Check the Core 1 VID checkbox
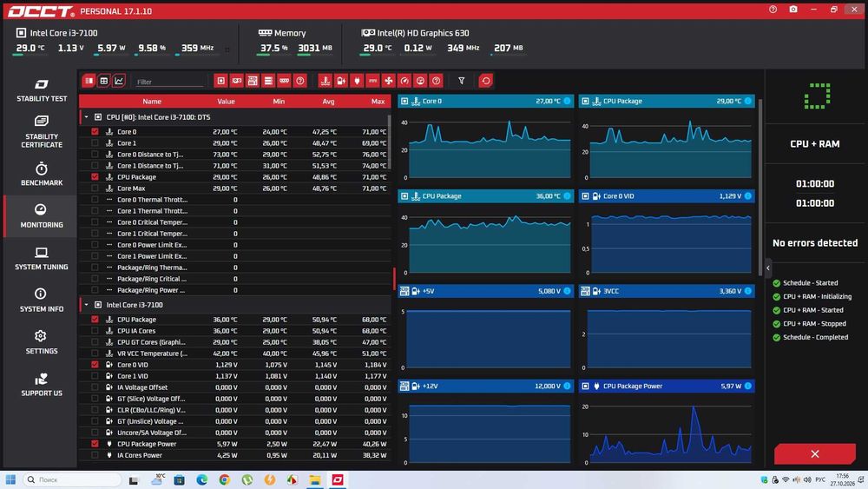 [95, 376]
